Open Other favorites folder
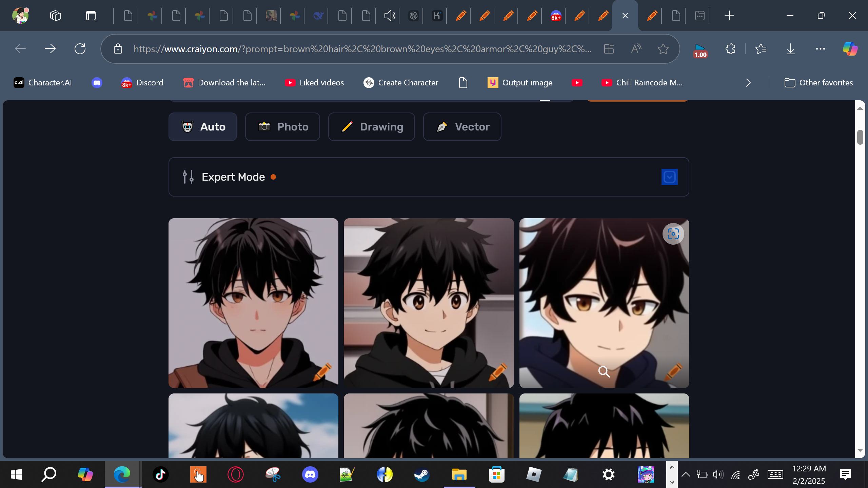 click(818, 83)
